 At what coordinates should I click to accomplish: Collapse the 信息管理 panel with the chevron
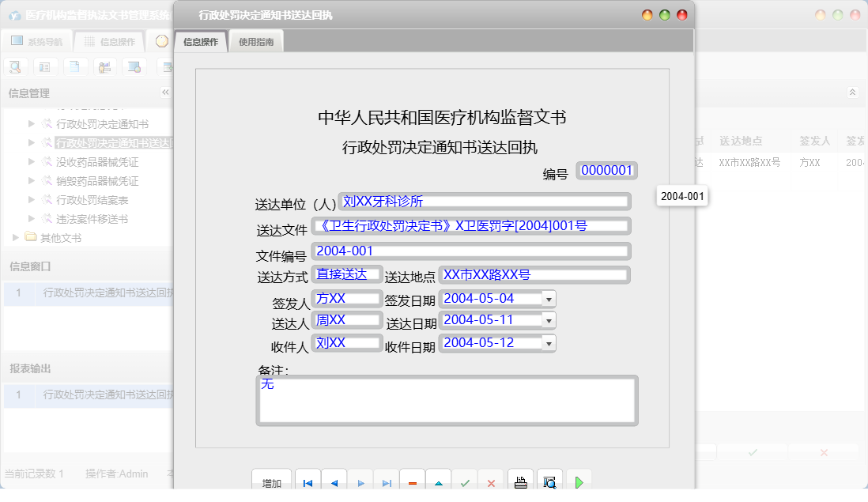[x=165, y=92]
